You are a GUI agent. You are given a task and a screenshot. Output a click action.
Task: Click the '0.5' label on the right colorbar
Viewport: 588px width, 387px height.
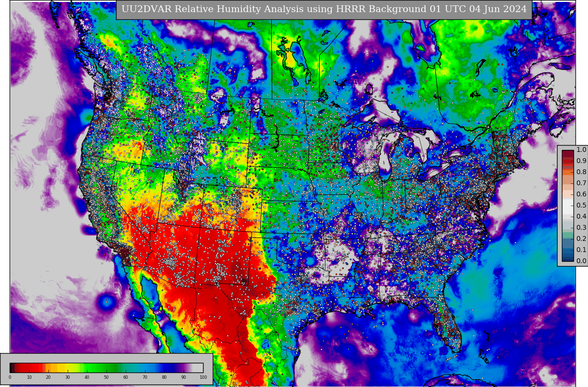pyautogui.click(x=581, y=206)
